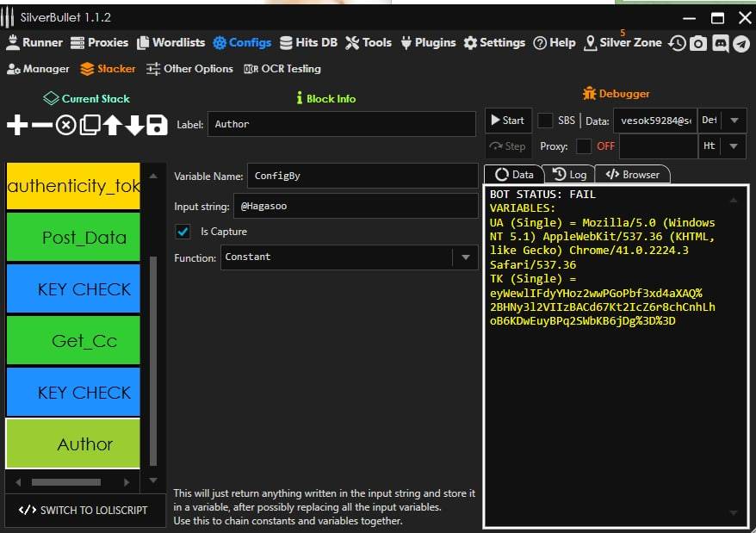756x533 pixels.
Task: Click the clone block icon
Action: [x=90, y=126]
